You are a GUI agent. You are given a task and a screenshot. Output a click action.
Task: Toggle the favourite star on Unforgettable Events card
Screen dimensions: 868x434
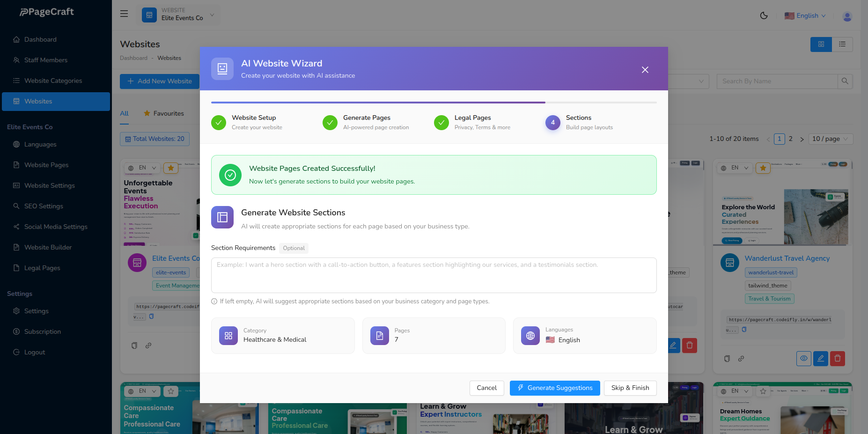click(170, 168)
